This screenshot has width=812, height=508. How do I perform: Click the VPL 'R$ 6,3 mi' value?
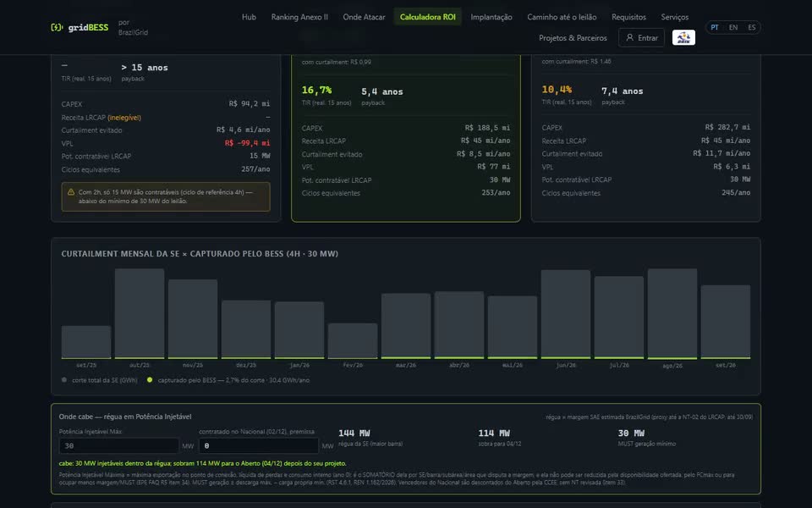click(732, 166)
